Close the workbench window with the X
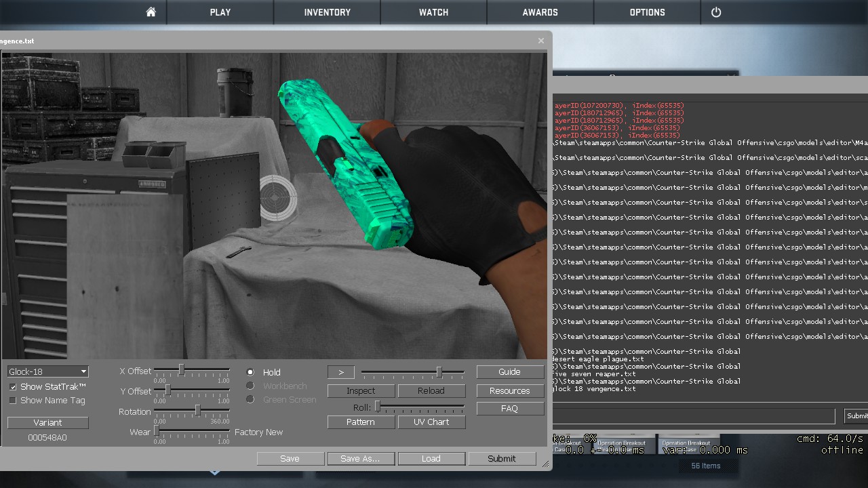 point(540,41)
